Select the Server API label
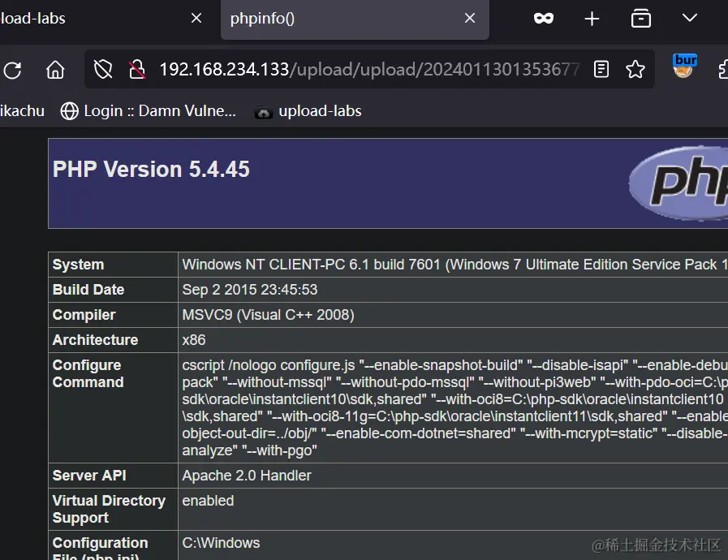This screenshot has width=728, height=560. tap(89, 476)
